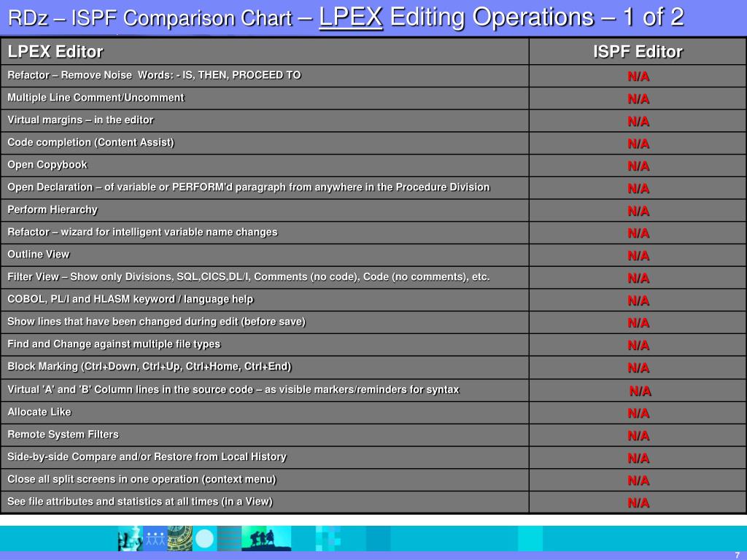Click N/A cell for Remove Noise Words row
747x560 pixels.
click(x=638, y=76)
